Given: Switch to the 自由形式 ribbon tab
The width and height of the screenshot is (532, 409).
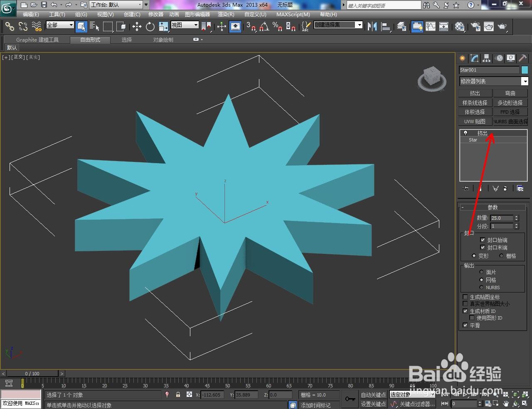Looking at the screenshot, I should click(x=90, y=40).
